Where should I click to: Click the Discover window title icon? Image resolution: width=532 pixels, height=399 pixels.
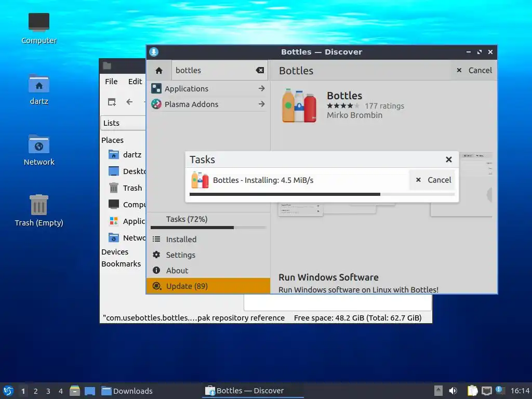(154, 52)
